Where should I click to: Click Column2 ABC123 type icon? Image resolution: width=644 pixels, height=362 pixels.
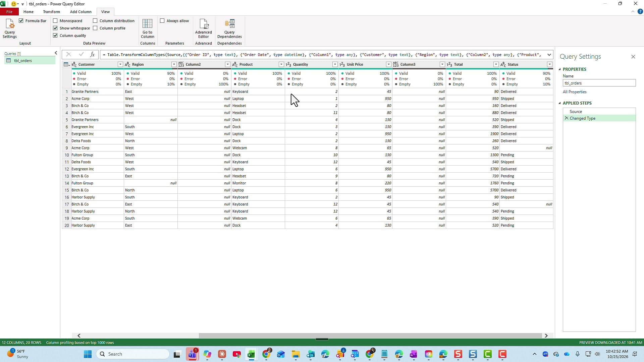(x=181, y=64)
